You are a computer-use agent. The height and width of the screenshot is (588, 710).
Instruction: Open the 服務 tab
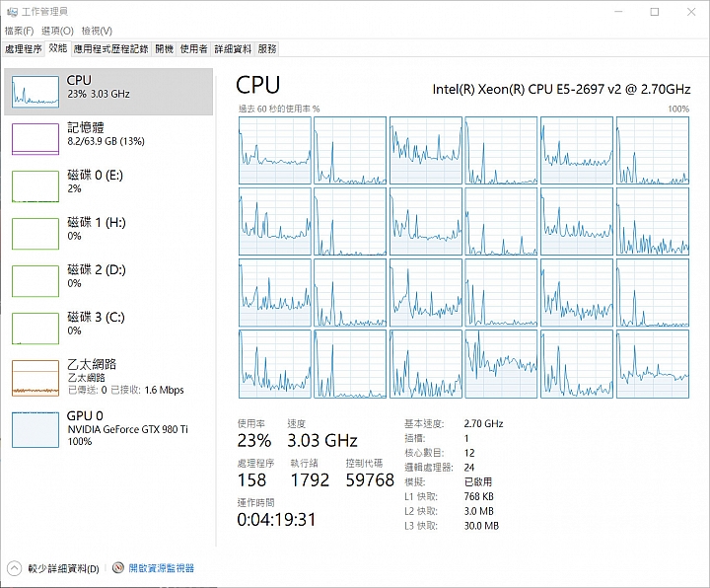267,48
